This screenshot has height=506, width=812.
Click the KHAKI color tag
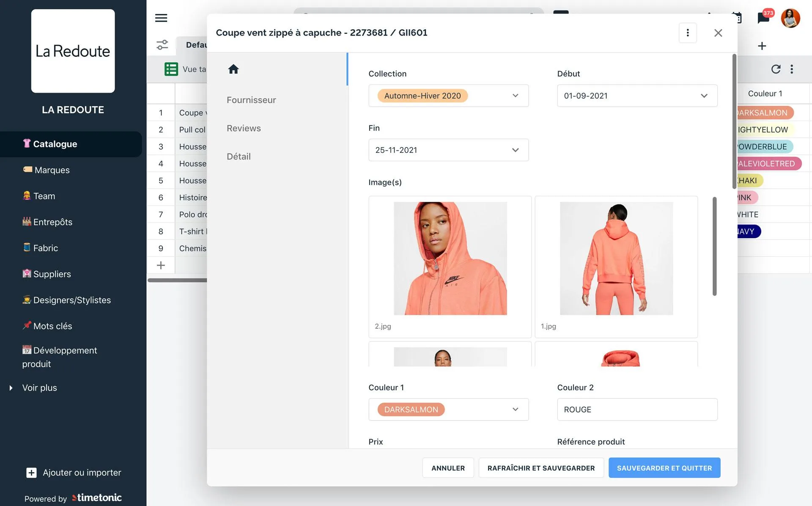click(750, 181)
